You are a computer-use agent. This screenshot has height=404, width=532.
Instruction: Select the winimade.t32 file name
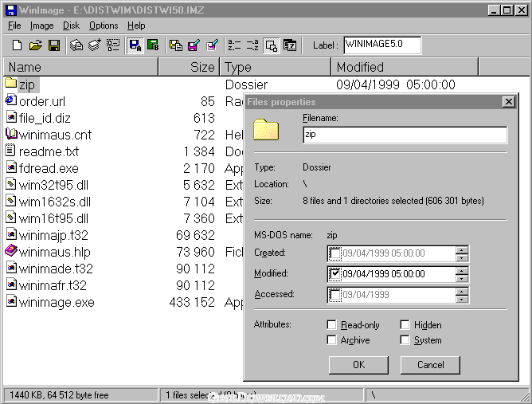point(56,269)
